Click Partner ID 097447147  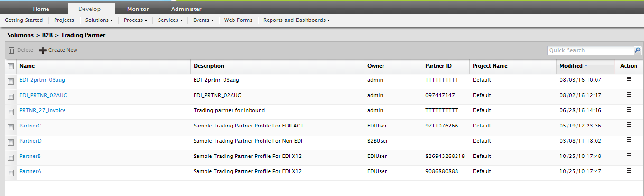(x=440, y=95)
